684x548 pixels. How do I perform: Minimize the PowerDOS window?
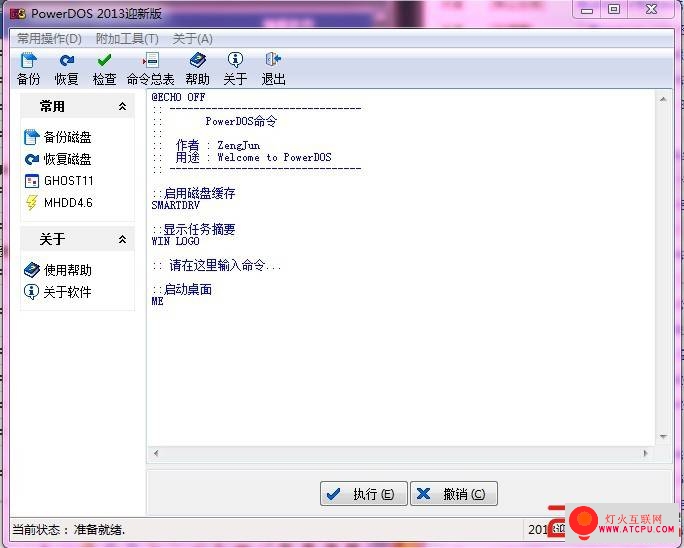tap(587, 10)
